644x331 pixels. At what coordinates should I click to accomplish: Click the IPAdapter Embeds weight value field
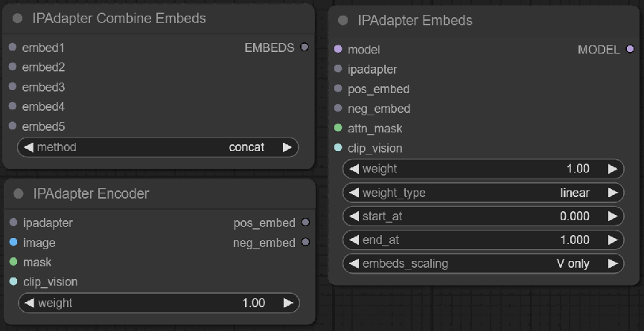[x=483, y=169]
